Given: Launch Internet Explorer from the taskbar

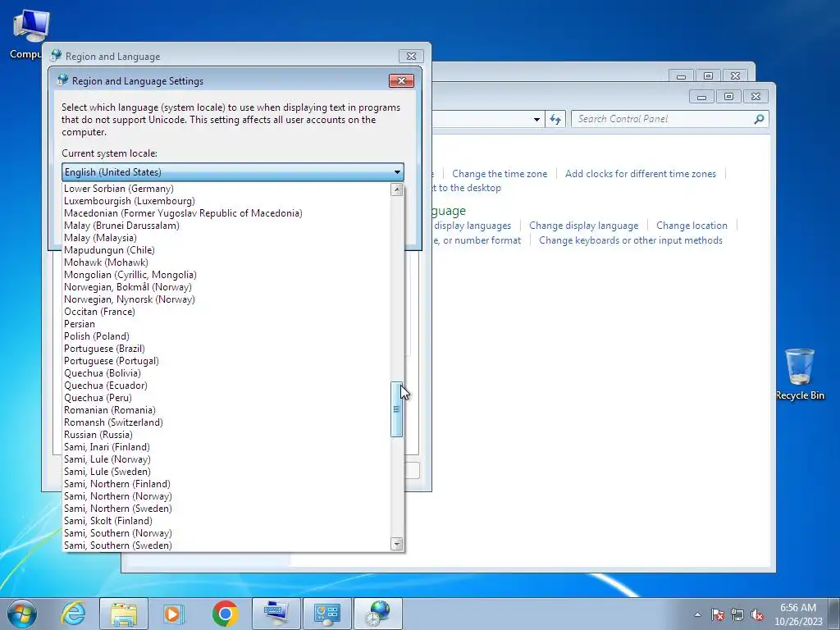Looking at the screenshot, I should coord(73,614).
